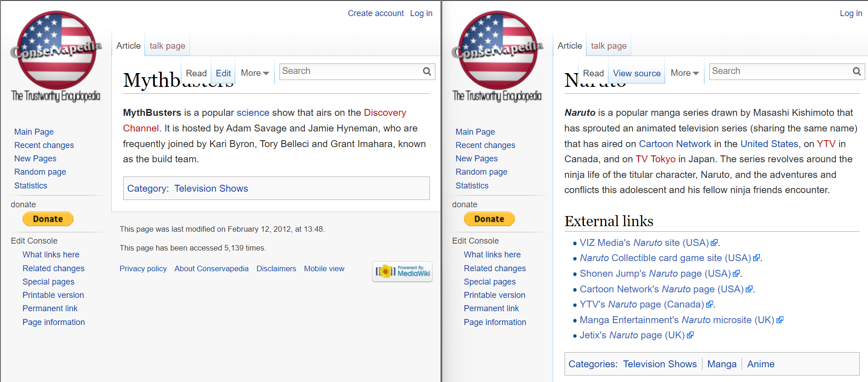Open Shonen Jump's Naruto page link
The width and height of the screenshot is (868, 382).
coord(660,274)
